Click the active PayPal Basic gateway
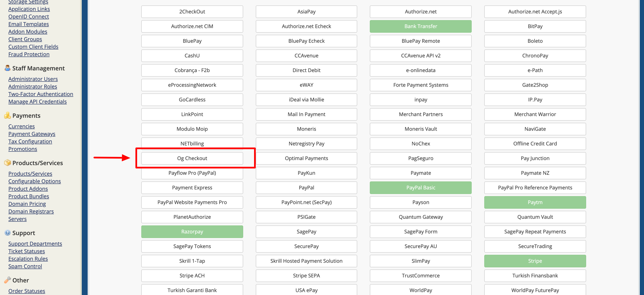 [420, 187]
